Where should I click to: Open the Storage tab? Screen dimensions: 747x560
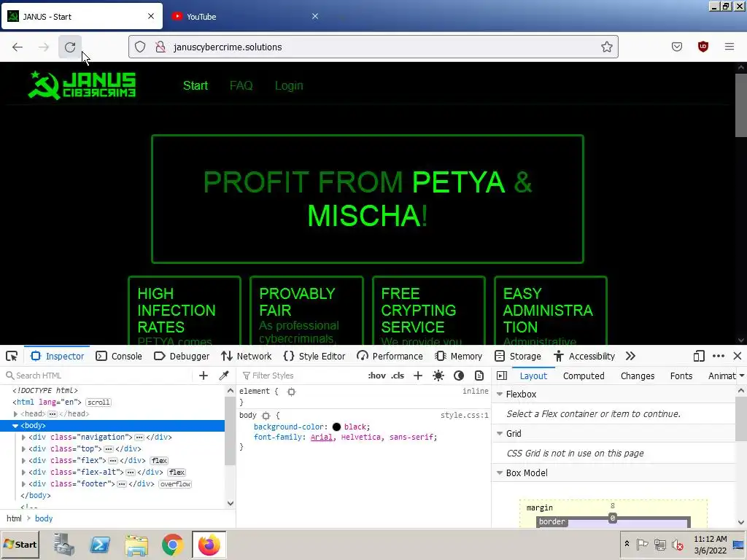coord(518,356)
